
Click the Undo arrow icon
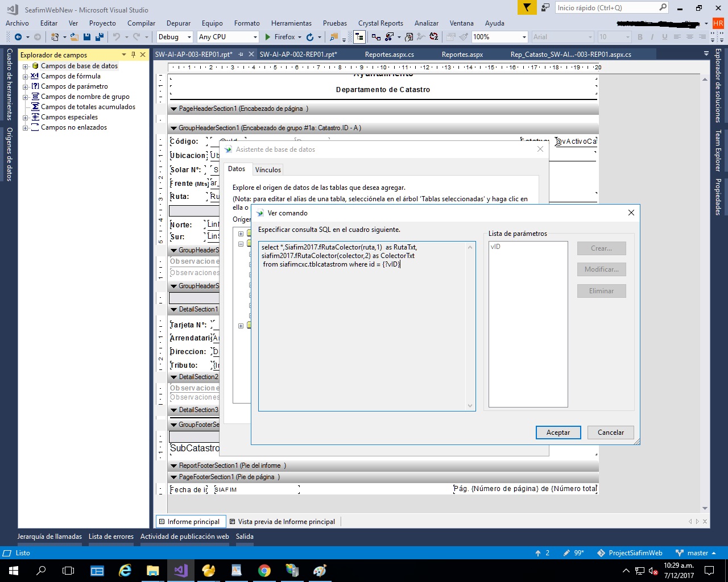116,37
